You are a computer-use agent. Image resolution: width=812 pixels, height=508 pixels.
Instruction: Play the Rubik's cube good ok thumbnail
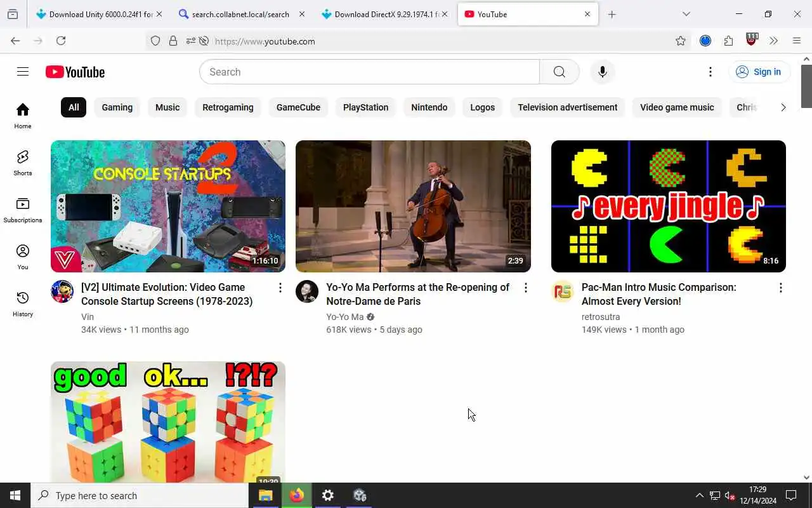168,422
